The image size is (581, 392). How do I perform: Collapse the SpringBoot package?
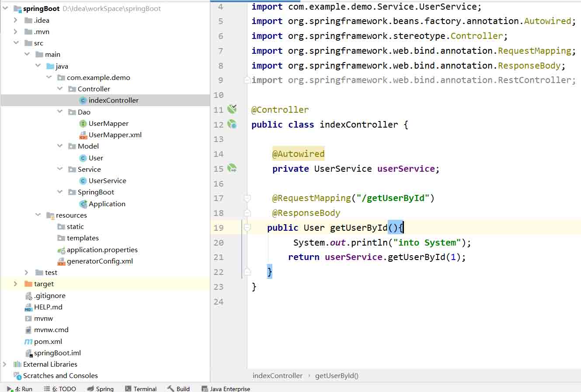(60, 192)
